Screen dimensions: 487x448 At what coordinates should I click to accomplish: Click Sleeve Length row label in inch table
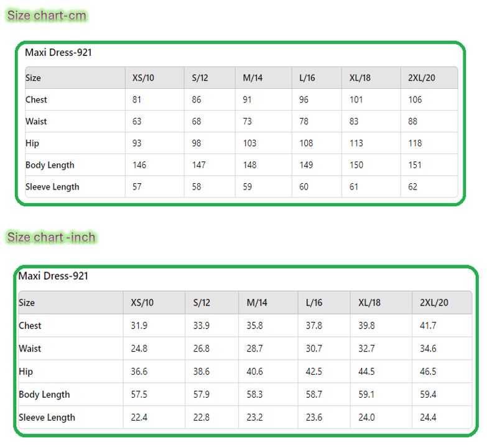[47, 418]
